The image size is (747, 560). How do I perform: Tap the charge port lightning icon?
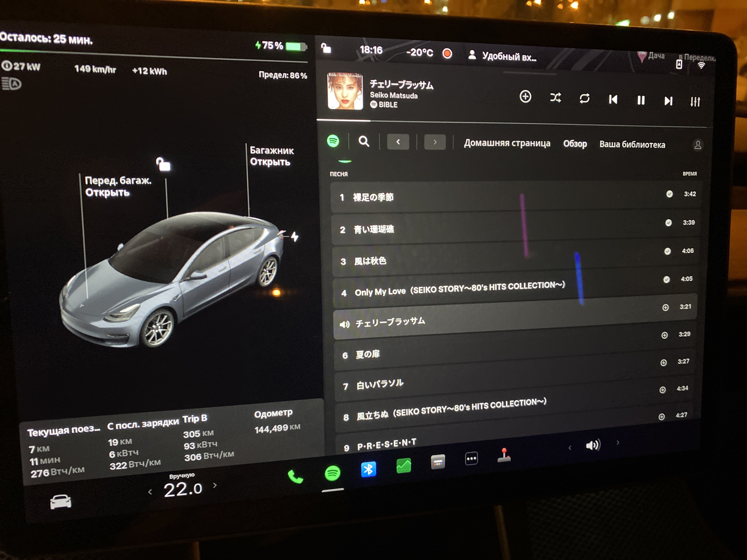[295, 236]
